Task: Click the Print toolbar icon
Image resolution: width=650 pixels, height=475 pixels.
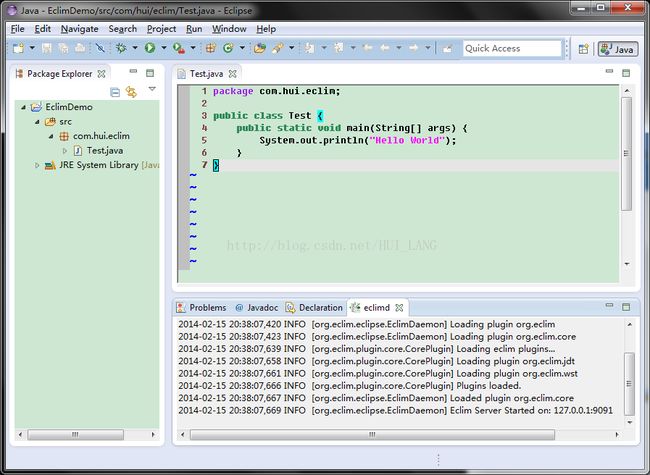Action: (80, 48)
